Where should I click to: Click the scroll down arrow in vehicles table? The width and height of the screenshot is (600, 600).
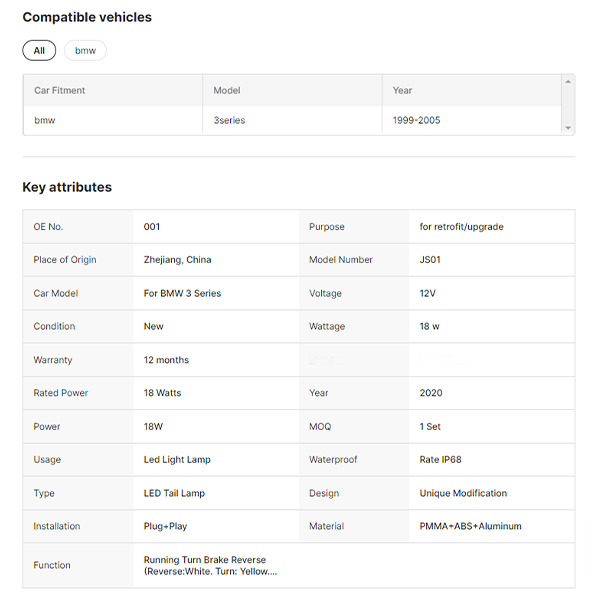tap(568, 128)
